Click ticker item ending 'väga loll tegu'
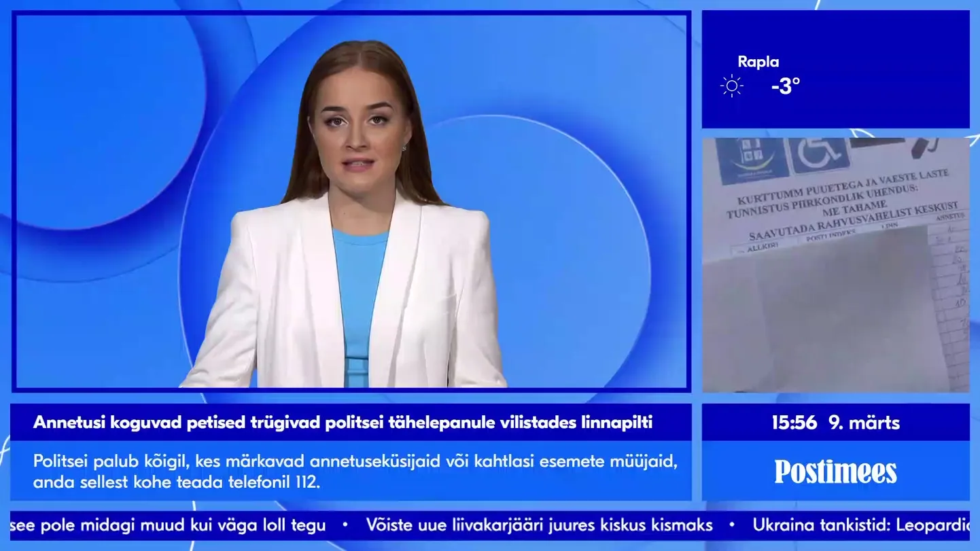Viewport: 980px width, 551px height. coord(168,525)
